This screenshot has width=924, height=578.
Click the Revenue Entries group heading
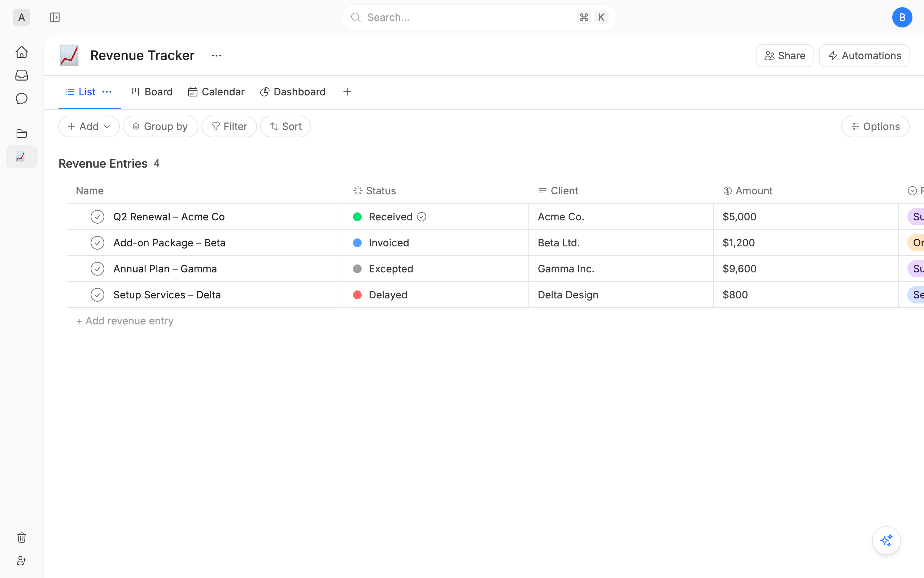tap(103, 164)
